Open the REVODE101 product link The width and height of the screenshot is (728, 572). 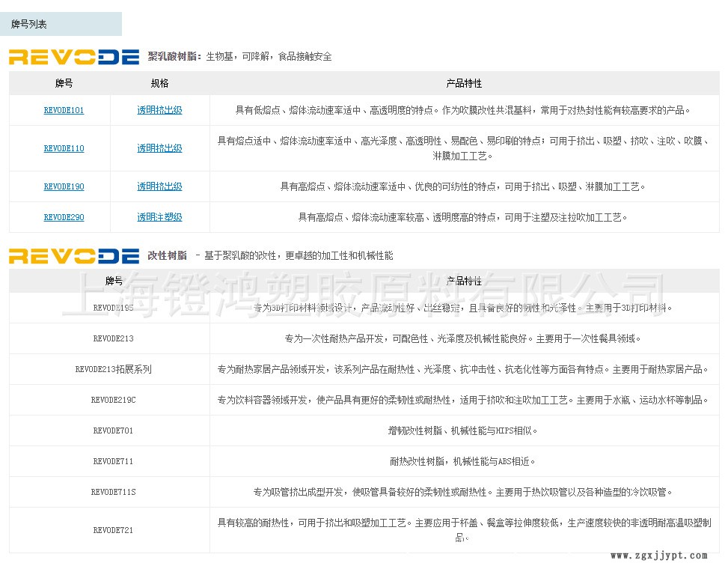click(64, 110)
